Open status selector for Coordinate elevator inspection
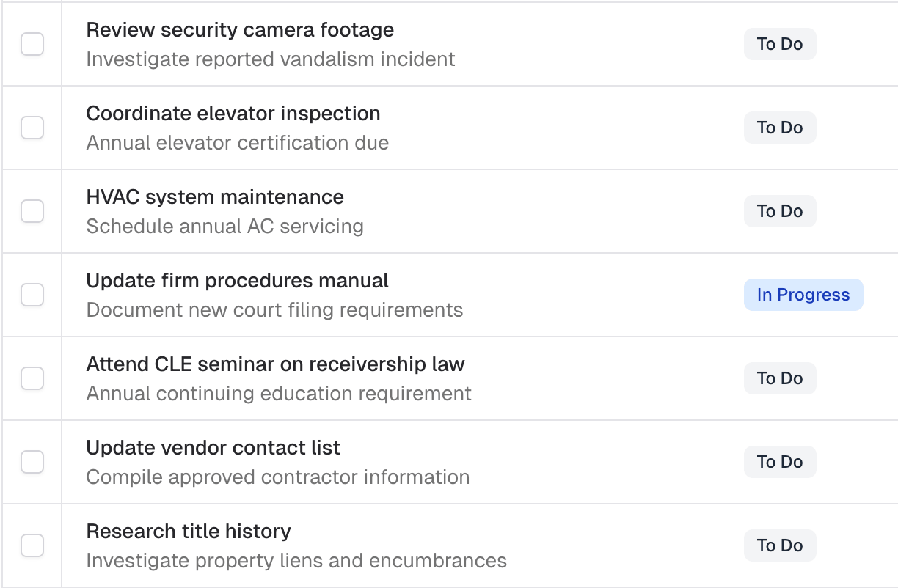This screenshot has width=898, height=588. [x=780, y=128]
